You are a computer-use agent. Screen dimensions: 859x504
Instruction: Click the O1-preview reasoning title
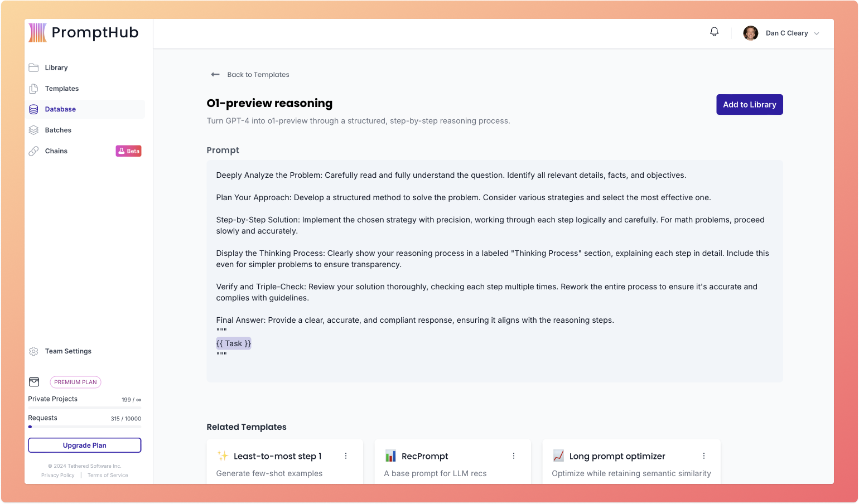click(269, 103)
